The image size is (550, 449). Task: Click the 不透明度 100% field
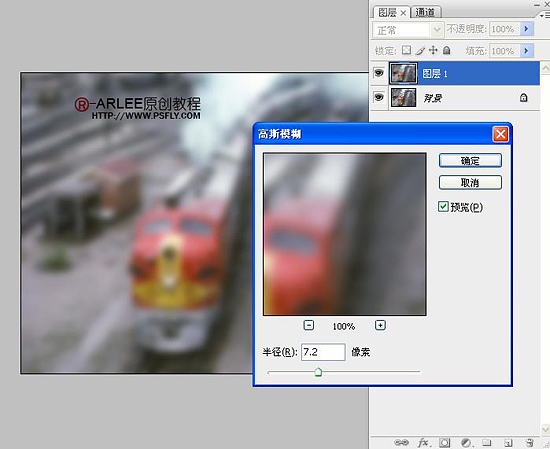[503, 29]
